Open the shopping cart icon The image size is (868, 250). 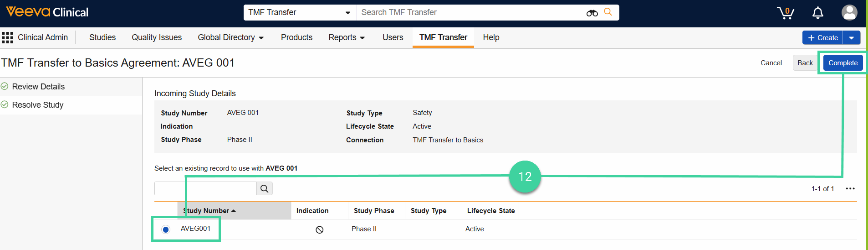point(786,13)
